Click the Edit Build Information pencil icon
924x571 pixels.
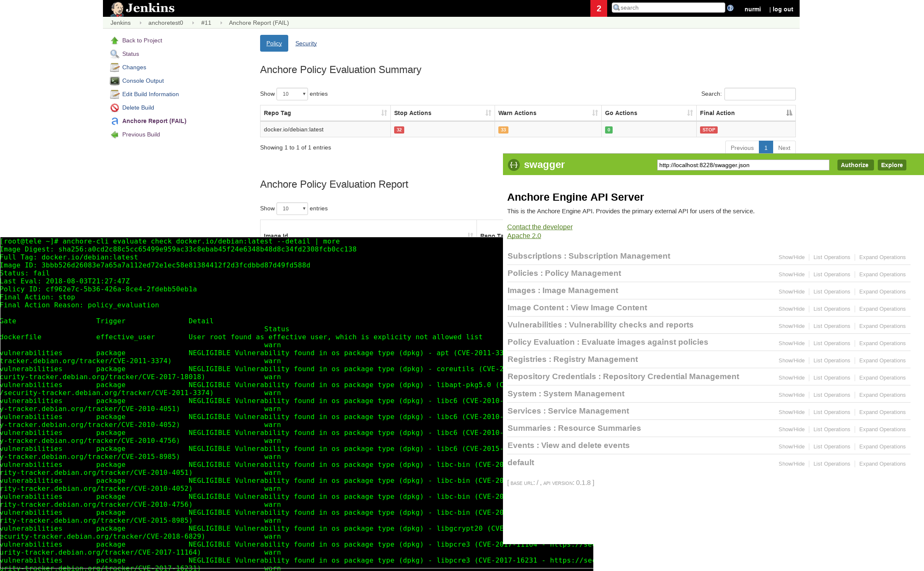(x=115, y=94)
